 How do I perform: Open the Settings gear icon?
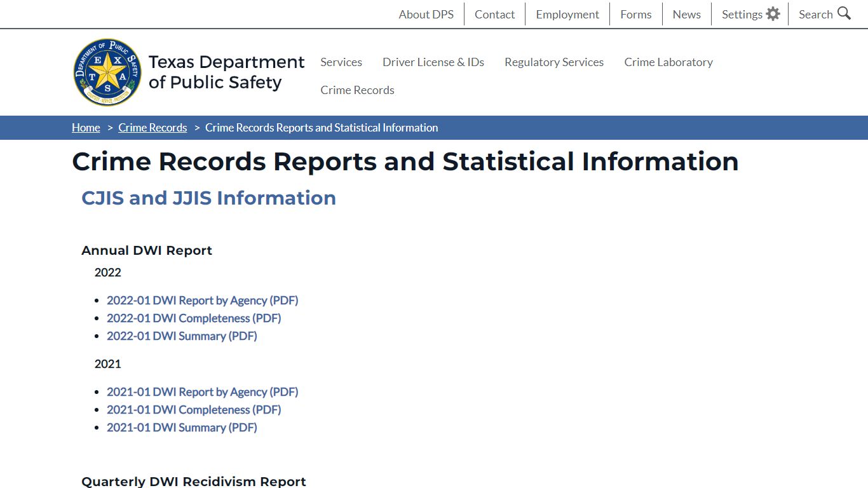[773, 14]
